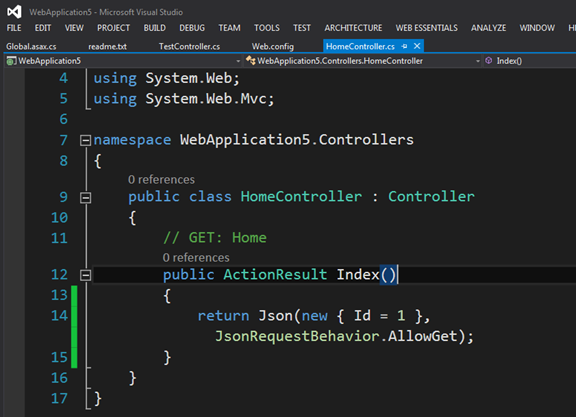
Task: Open the BUILD menu
Action: (x=155, y=28)
